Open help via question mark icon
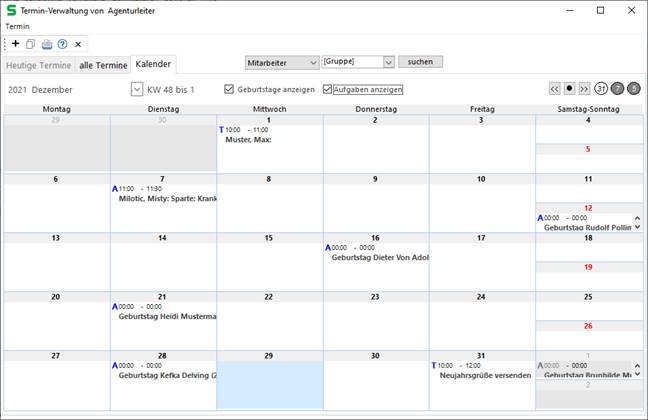The image size is (648, 420). tap(62, 44)
